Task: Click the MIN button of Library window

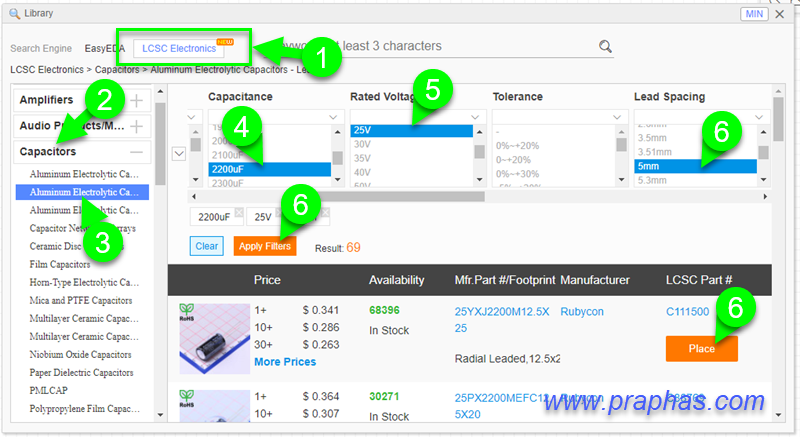Action: click(x=754, y=14)
